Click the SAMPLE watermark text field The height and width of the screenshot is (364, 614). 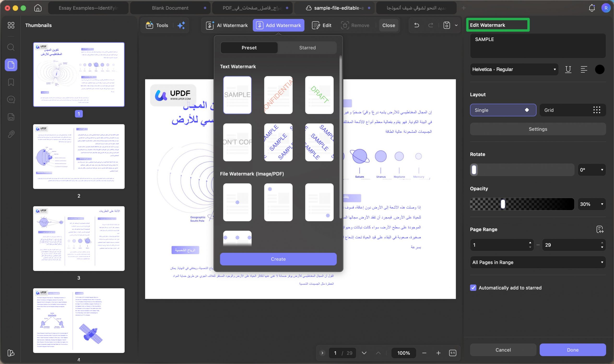pos(538,46)
